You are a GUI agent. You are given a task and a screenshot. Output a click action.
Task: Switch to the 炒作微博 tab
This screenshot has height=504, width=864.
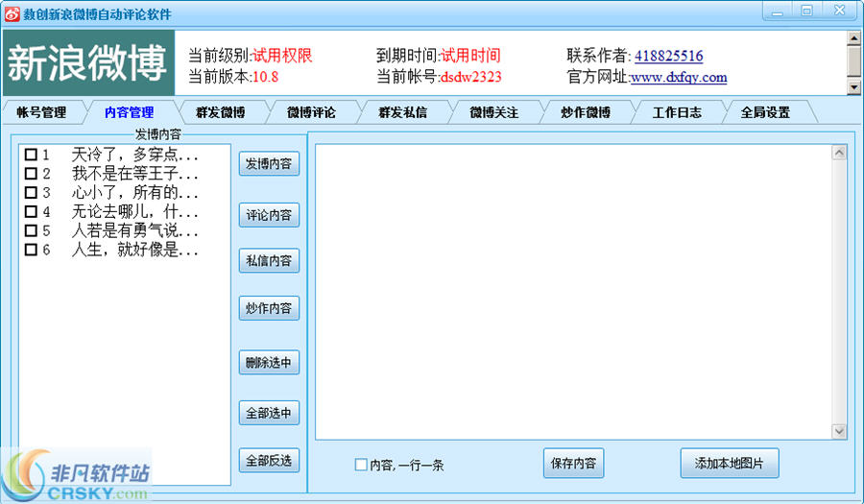pyautogui.click(x=586, y=112)
